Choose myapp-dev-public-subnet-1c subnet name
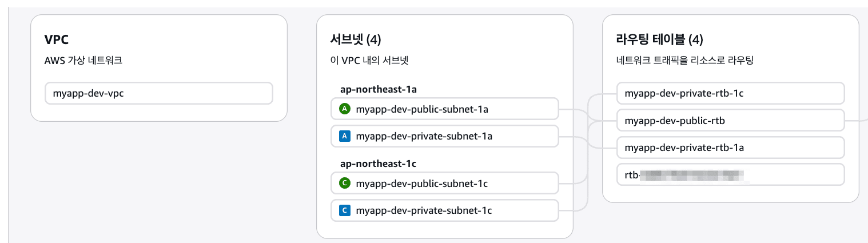 (421, 184)
